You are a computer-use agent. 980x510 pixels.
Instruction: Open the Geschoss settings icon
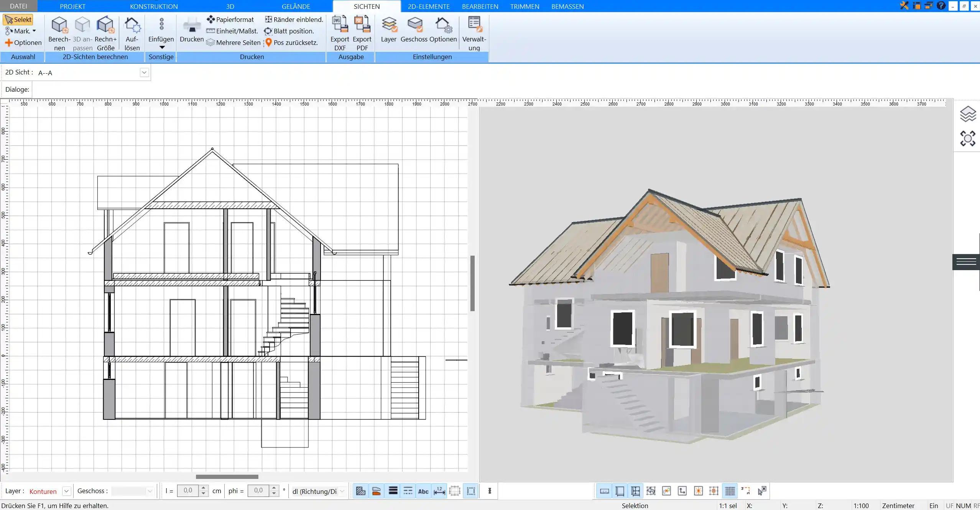coord(414,25)
